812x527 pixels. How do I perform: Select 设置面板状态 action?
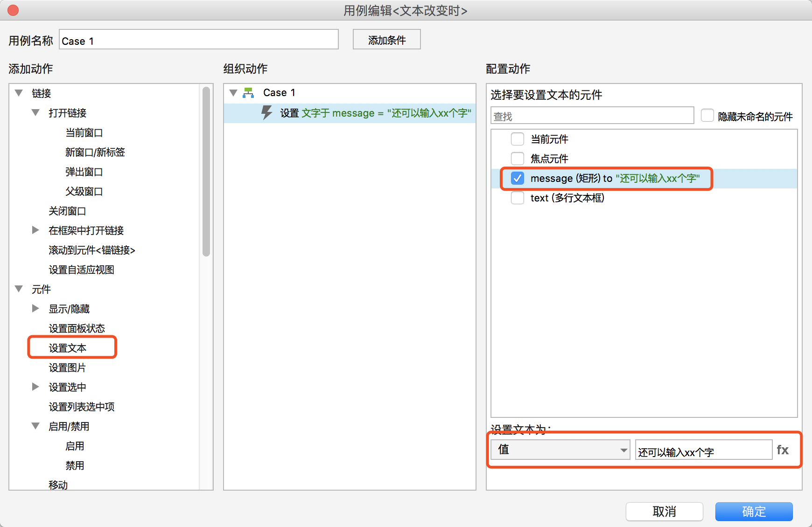tap(77, 329)
